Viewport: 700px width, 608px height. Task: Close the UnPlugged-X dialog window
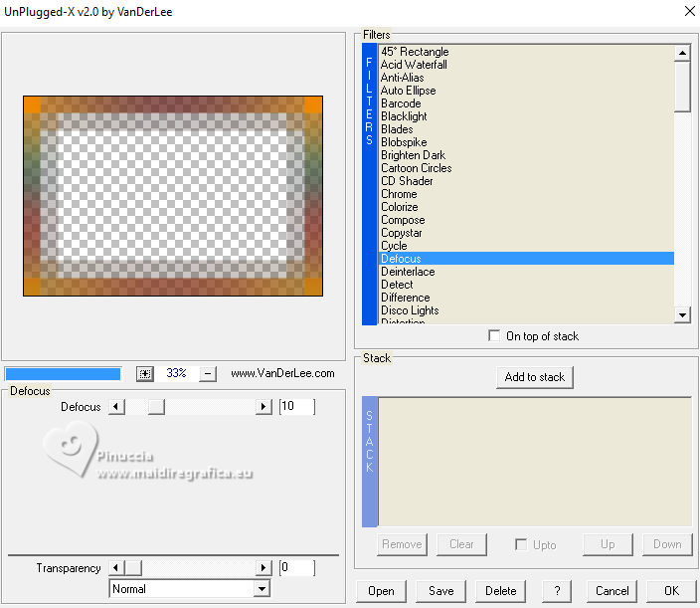689,11
